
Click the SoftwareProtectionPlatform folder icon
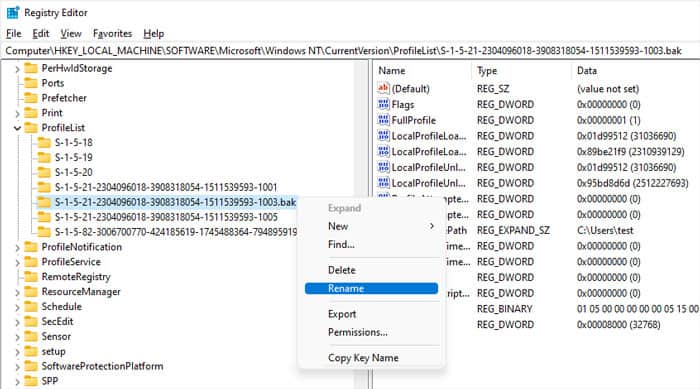31,366
